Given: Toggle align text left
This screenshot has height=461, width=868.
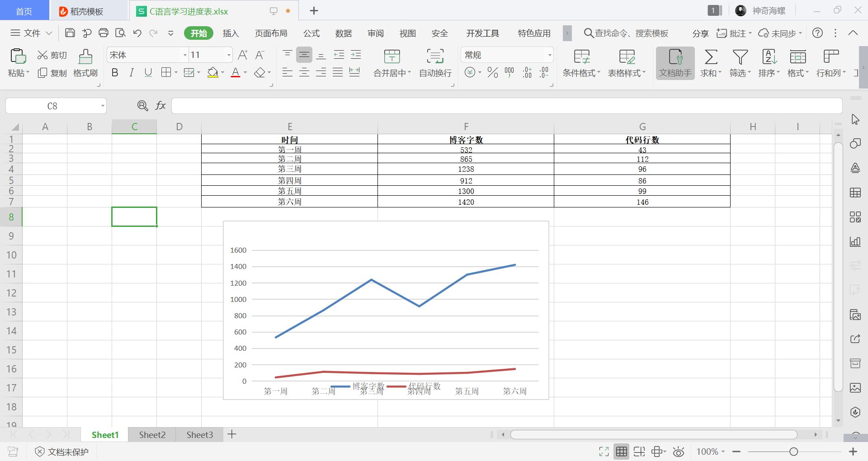Looking at the screenshot, I should point(287,72).
